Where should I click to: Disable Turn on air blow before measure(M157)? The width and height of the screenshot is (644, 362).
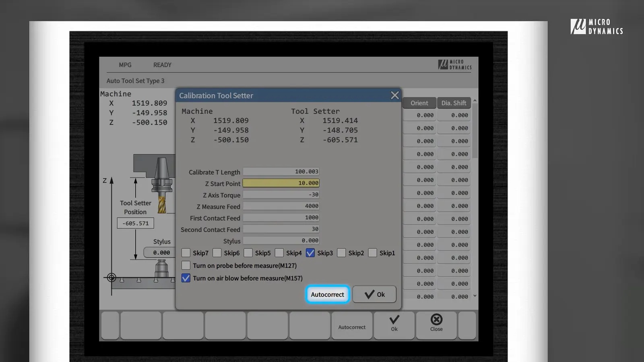[186, 278]
